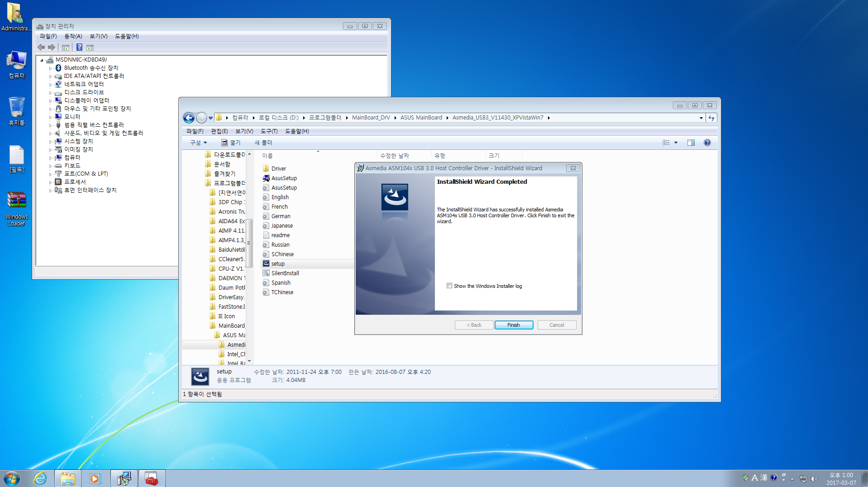Expand the IDE ATA/ATAPI 컨트롤러 node

click(x=50, y=76)
